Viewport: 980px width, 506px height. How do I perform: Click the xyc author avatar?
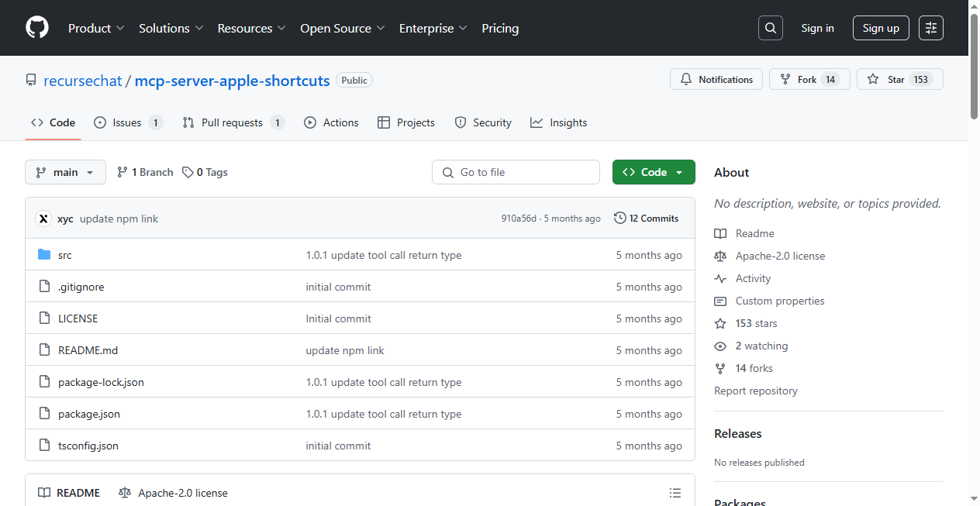tap(43, 219)
